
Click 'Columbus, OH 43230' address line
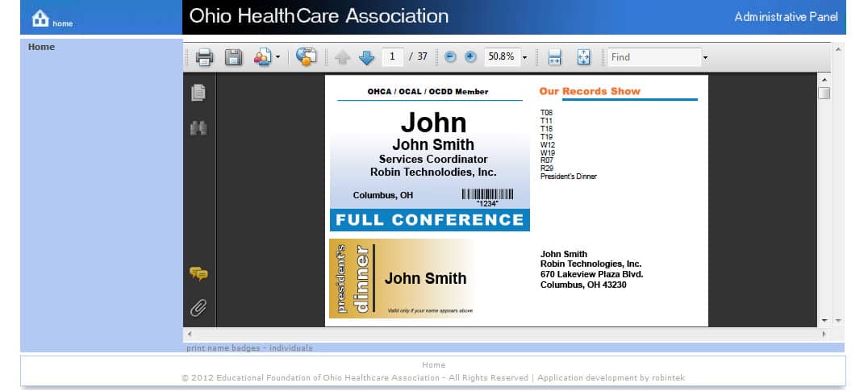pos(583,285)
